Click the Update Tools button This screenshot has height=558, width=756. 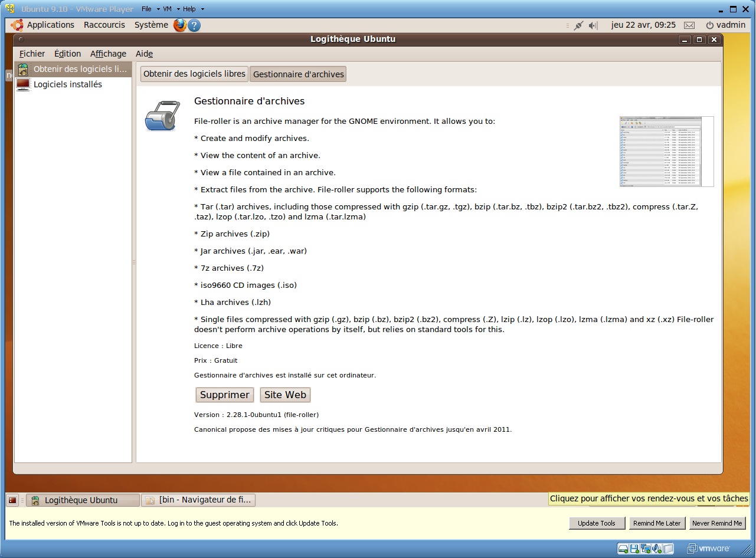[x=596, y=523]
